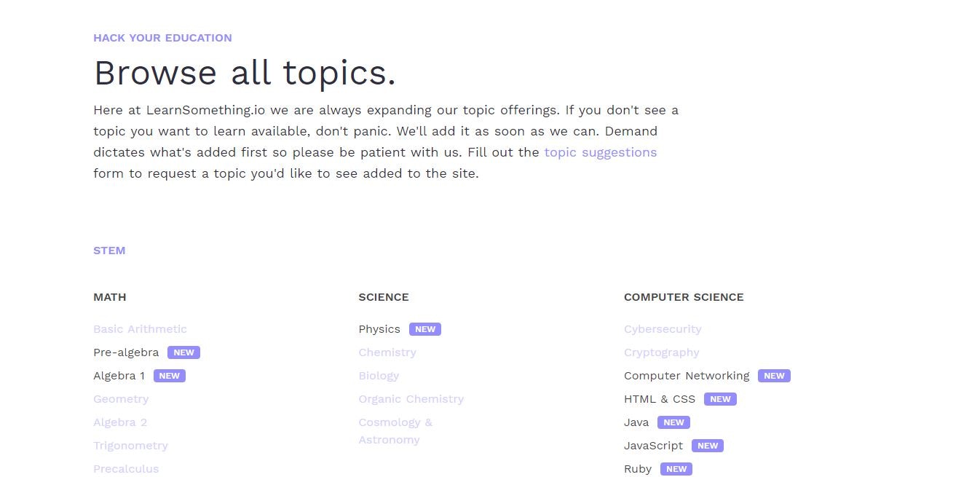Click Organic Chemistry under Science
The height and width of the screenshot is (477, 980).
[x=411, y=399]
